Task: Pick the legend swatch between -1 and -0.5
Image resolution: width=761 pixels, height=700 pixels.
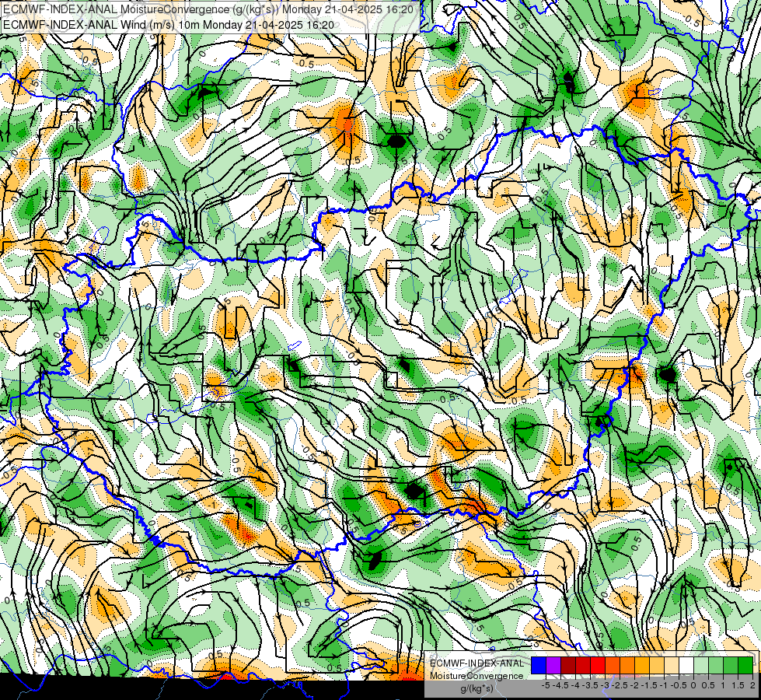Action: coord(672,666)
